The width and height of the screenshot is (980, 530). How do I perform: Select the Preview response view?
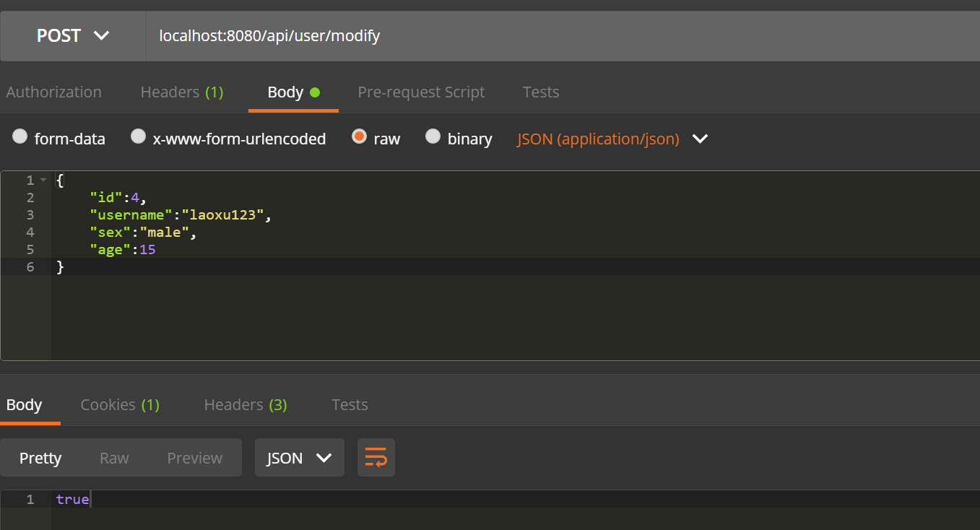tap(195, 458)
